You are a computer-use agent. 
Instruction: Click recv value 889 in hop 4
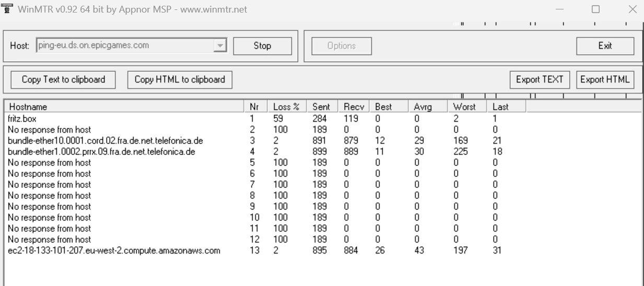click(351, 152)
